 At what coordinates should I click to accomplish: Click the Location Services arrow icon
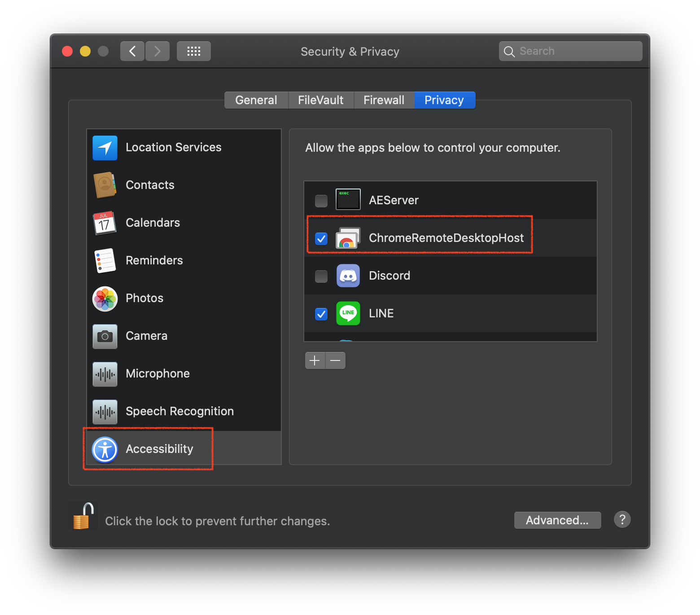point(105,148)
